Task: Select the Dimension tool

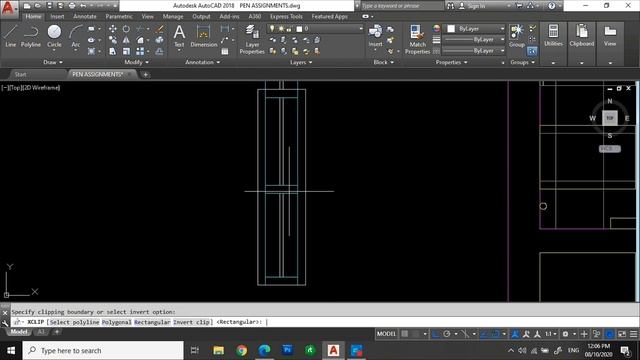Action: (203, 36)
